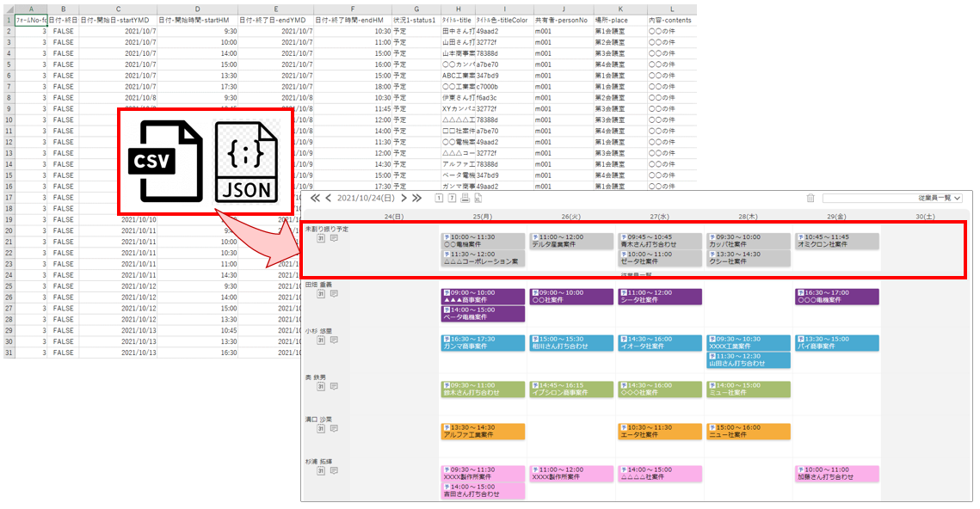
Task: Open the blue 11:30～12:30 山田さん打ち合わせ event
Action: pos(749,360)
